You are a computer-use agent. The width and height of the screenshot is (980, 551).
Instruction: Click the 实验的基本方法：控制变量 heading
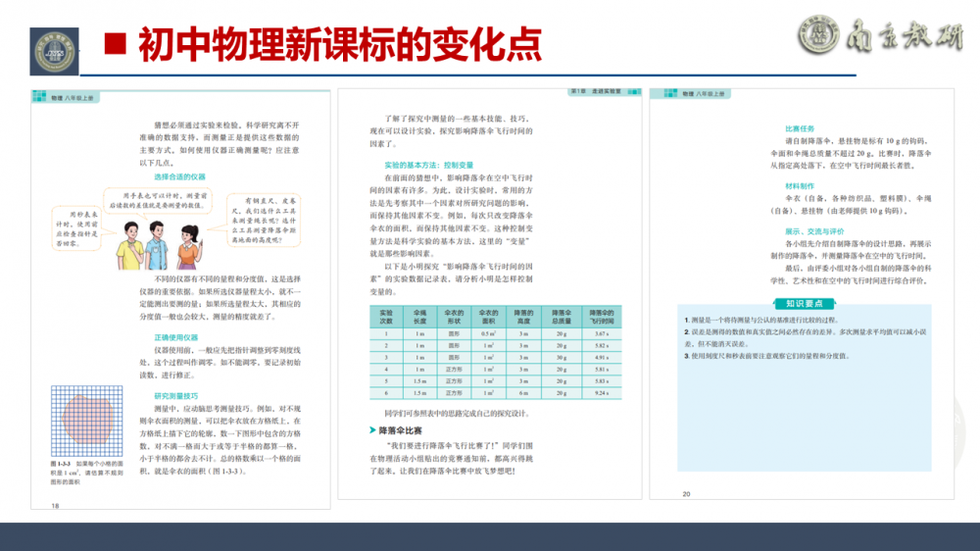click(x=428, y=165)
